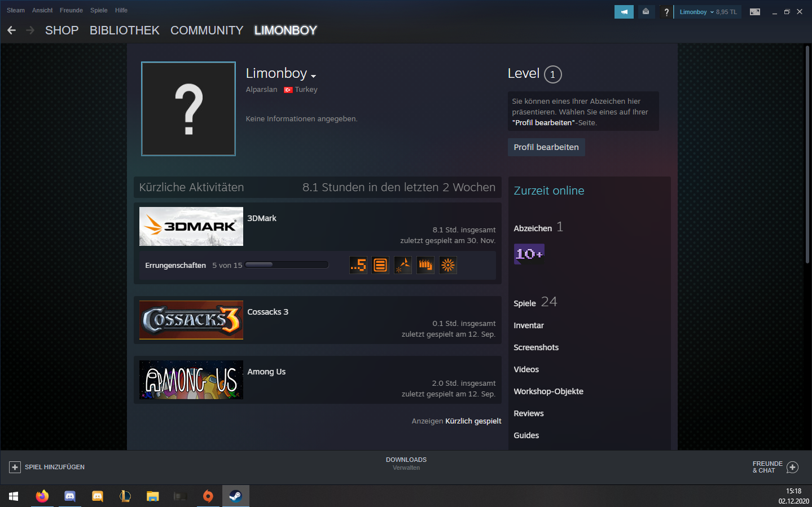
Task: Open the blue Discord taskbar icon
Action: [70, 496]
